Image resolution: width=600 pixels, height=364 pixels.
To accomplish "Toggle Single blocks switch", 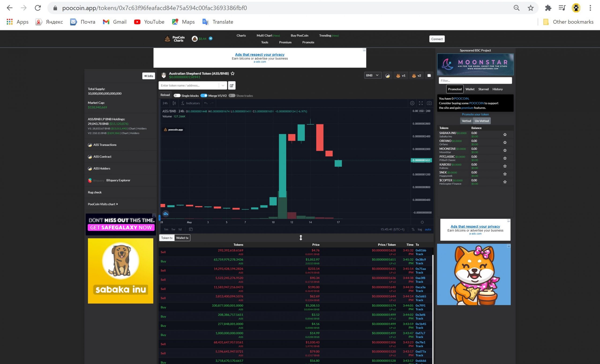I will tap(177, 96).
